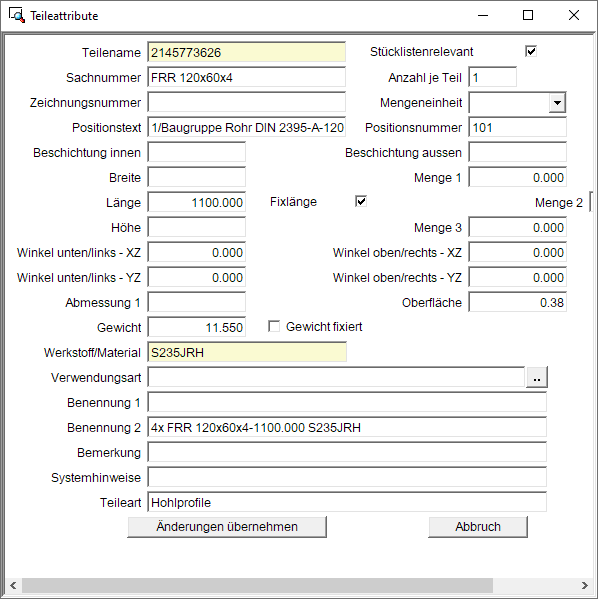Click the empty Benennung 1 field
The height and width of the screenshot is (599, 598).
347,403
